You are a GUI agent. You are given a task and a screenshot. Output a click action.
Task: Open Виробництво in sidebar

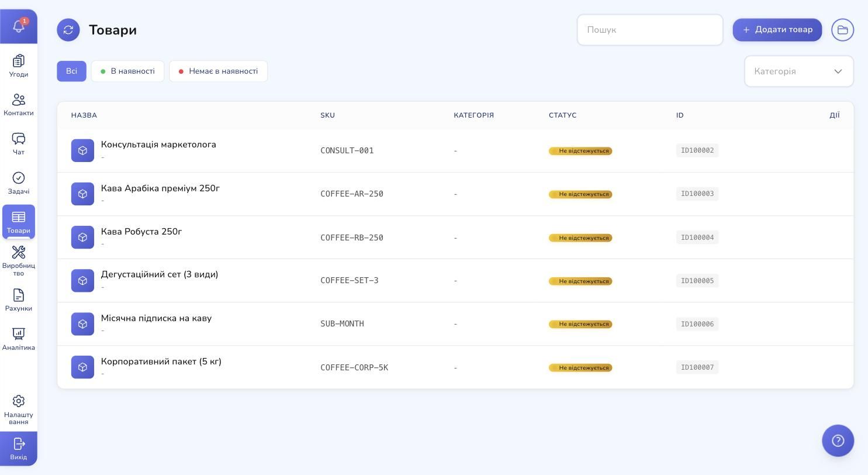click(x=19, y=261)
